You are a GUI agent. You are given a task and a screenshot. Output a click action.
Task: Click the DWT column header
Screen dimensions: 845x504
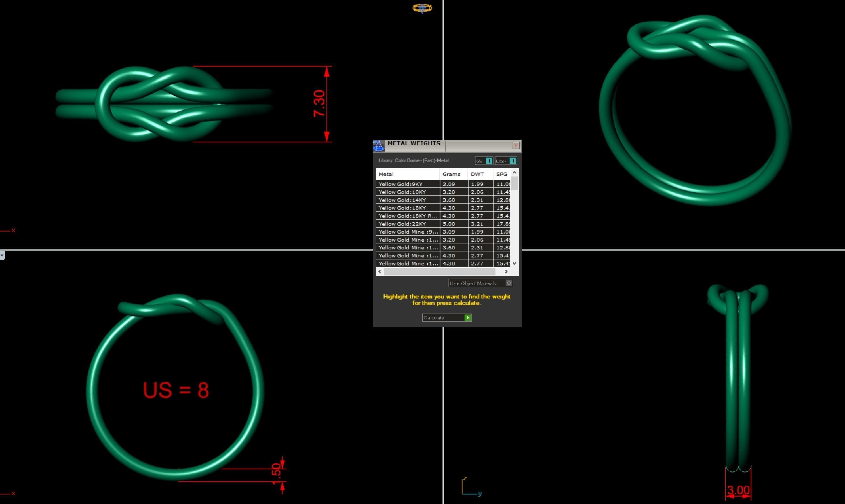[481, 174]
